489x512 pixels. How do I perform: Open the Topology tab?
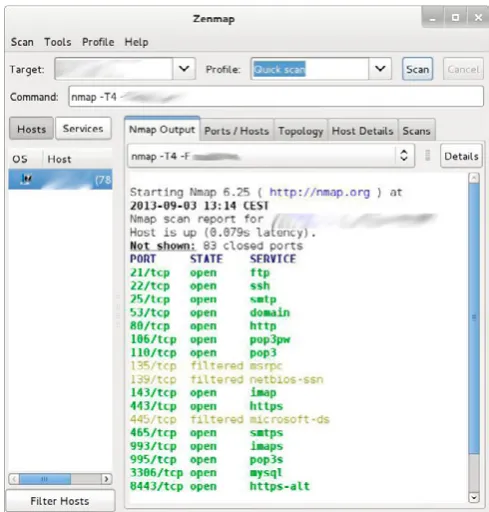pyautogui.click(x=301, y=131)
